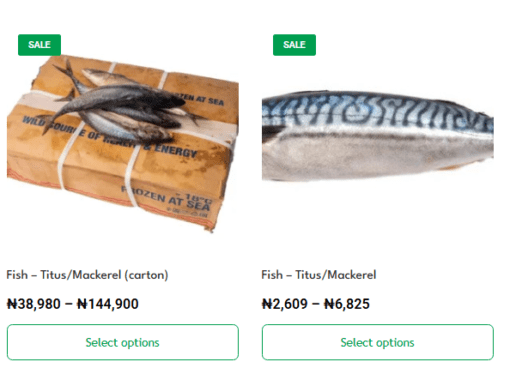Click the ₦144,900 maximum carton price
Viewport: 510px width, 374px height.
click(108, 304)
